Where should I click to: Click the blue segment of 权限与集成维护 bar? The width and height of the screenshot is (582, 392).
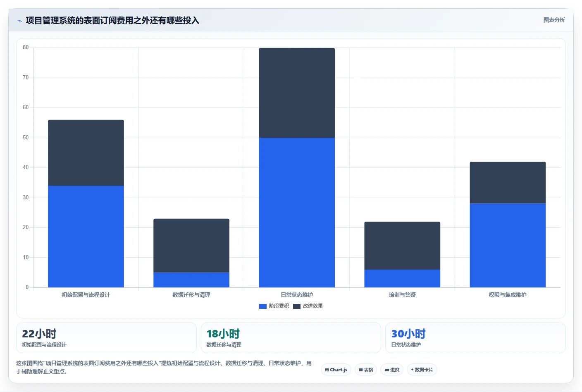(508, 245)
